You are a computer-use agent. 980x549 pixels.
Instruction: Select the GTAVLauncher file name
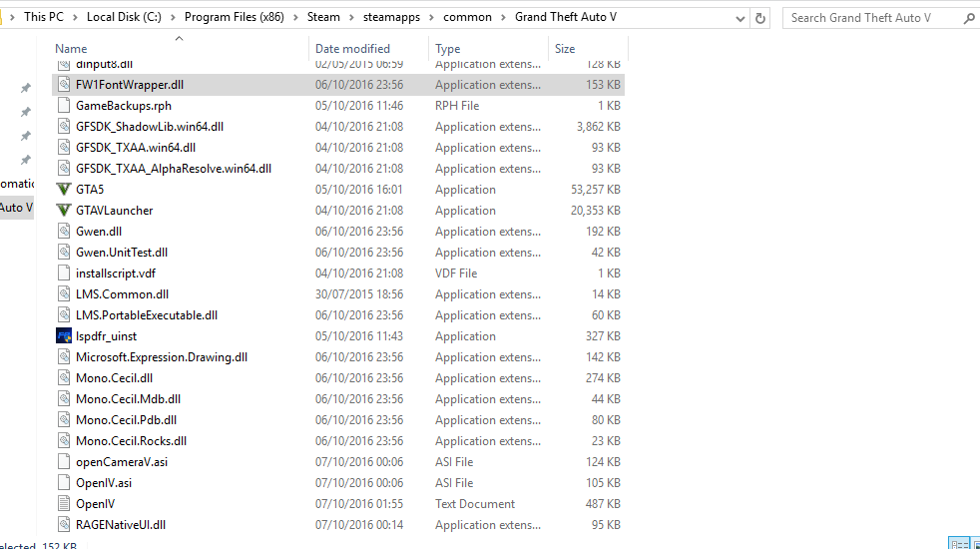115,210
